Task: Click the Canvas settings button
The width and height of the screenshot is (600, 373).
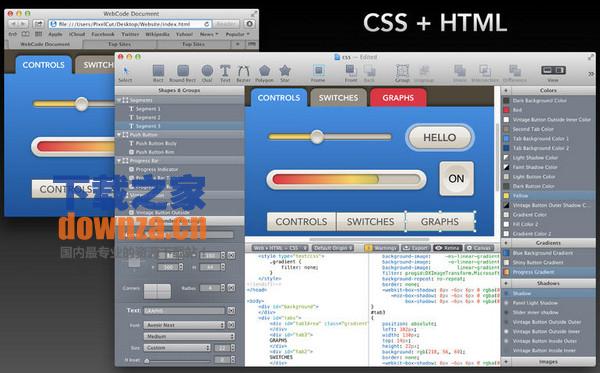Action: pyautogui.click(x=479, y=248)
